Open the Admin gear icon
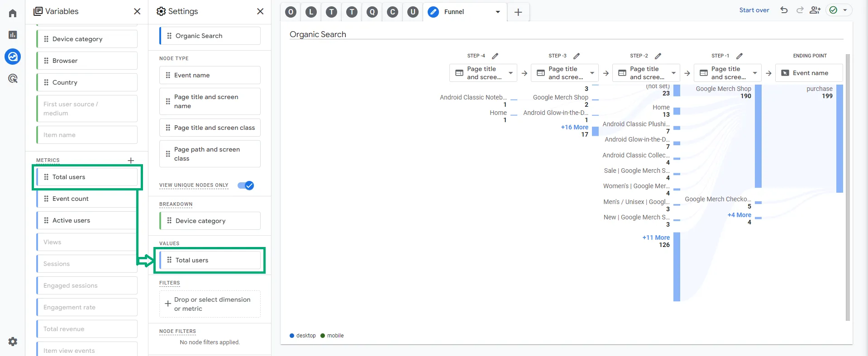The image size is (868, 356). [x=13, y=342]
